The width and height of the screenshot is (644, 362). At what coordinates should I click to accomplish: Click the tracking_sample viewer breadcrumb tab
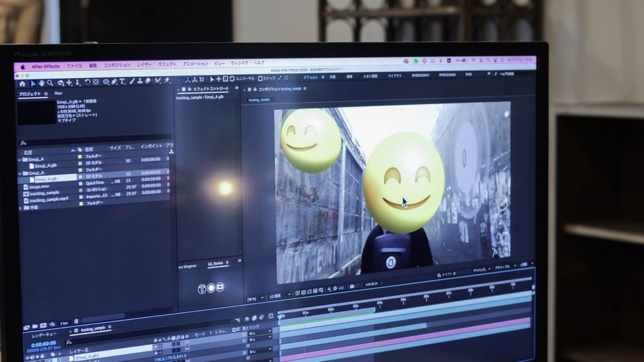pyautogui.click(x=259, y=100)
